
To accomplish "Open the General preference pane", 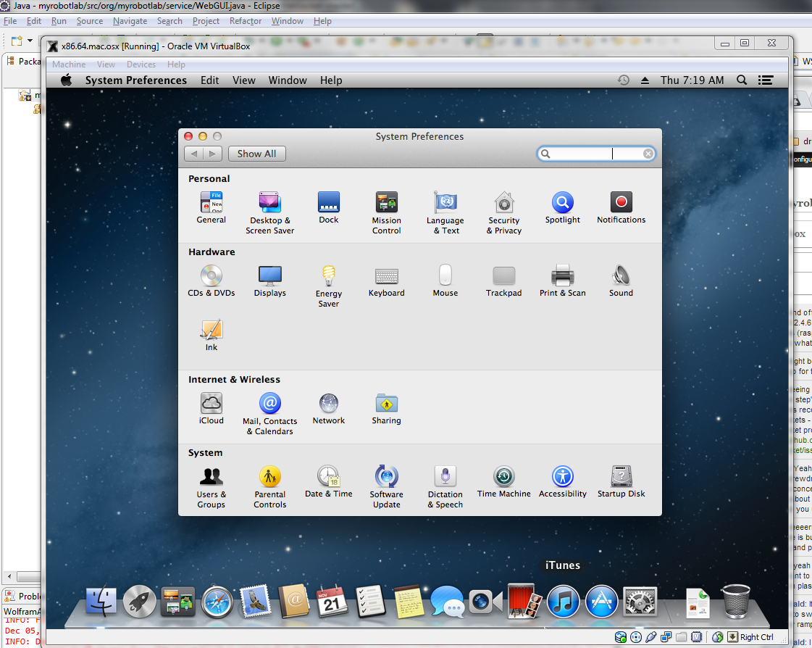I will pyautogui.click(x=212, y=207).
